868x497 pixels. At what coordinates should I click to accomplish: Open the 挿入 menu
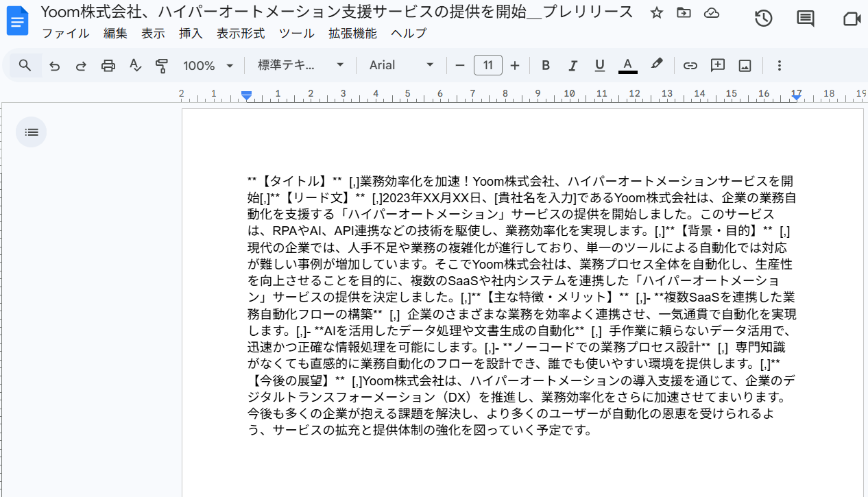(191, 33)
